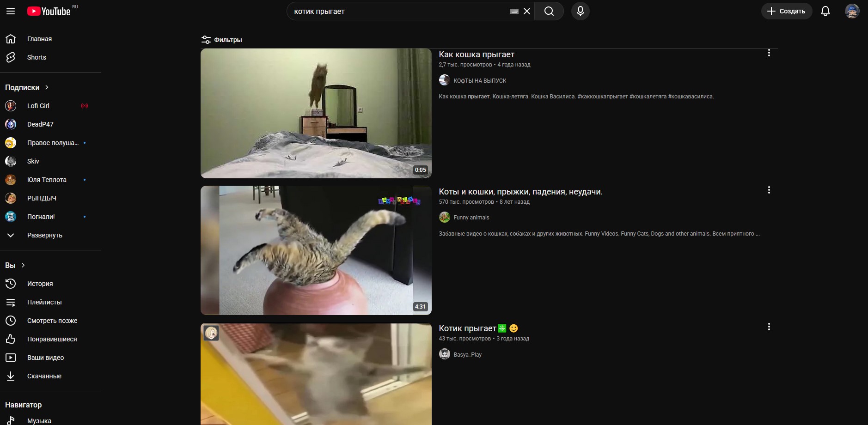Start voice search with microphone
The image size is (868, 425).
[581, 11]
